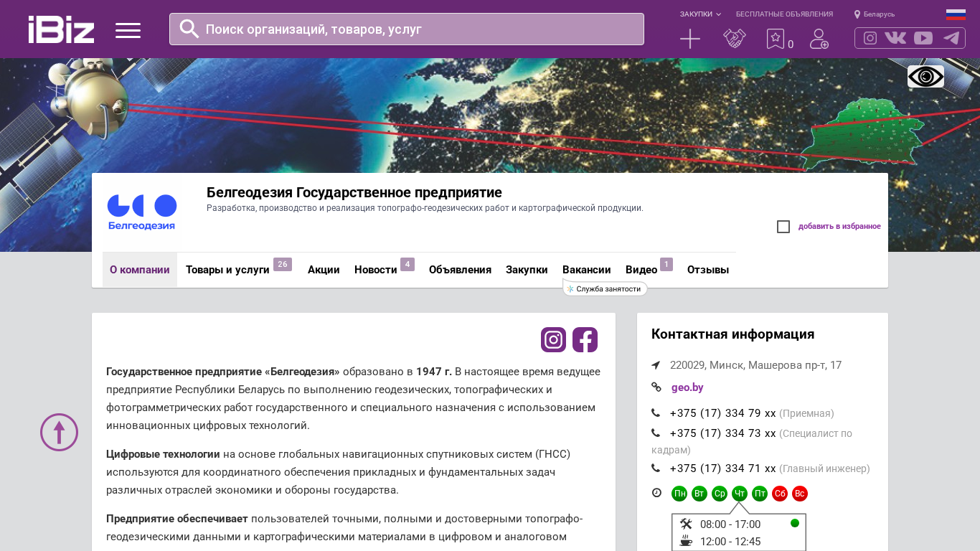Switch language via Russian flag icon
This screenshot has height=551, width=980.
pyautogui.click(x=956, y=14)
